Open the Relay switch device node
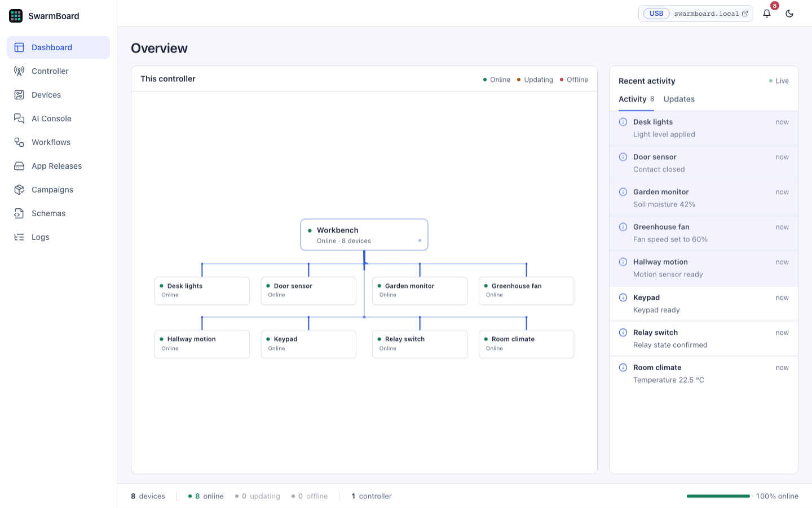The height and width of the screenshot is (508, 812). pyautogui.click(x=420, y=344)
